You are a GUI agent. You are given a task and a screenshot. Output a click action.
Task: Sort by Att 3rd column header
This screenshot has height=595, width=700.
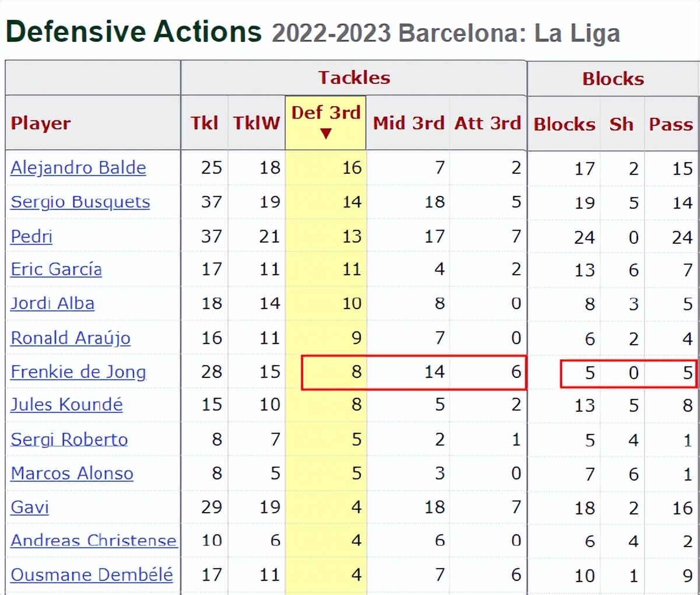488,123
